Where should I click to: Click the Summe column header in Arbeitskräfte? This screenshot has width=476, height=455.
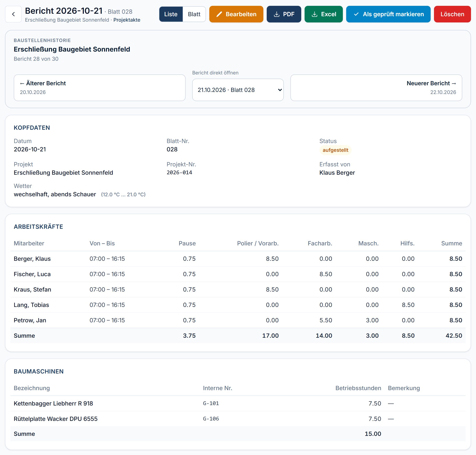[x=451, y=244]
